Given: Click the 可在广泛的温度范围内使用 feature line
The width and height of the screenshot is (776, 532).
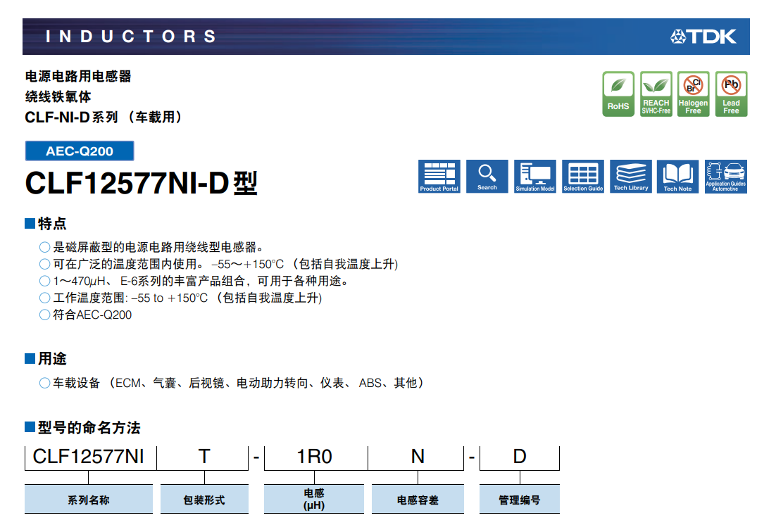Looking at the screenshot, I should tap(219, 265).
